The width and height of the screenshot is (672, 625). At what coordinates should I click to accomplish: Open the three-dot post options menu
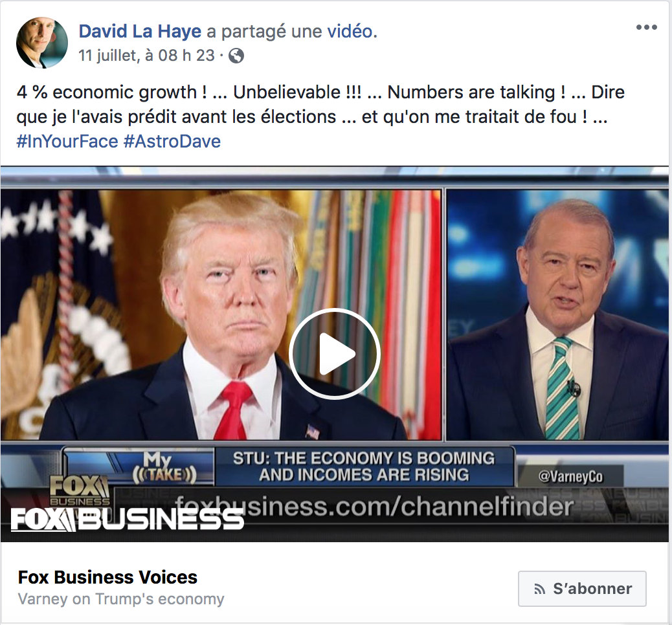pyautogui.click(x=646, y=27)
